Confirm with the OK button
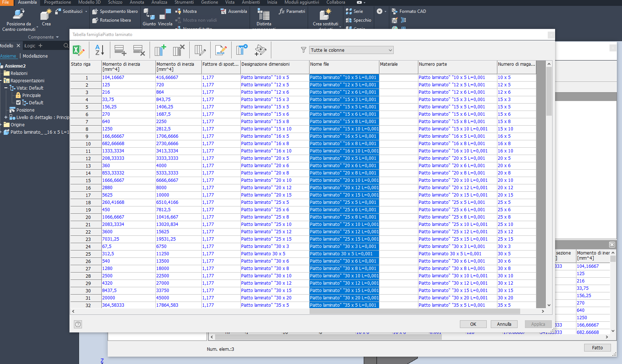The width and height of the screenshot is (622, 364). coord(473,324)
